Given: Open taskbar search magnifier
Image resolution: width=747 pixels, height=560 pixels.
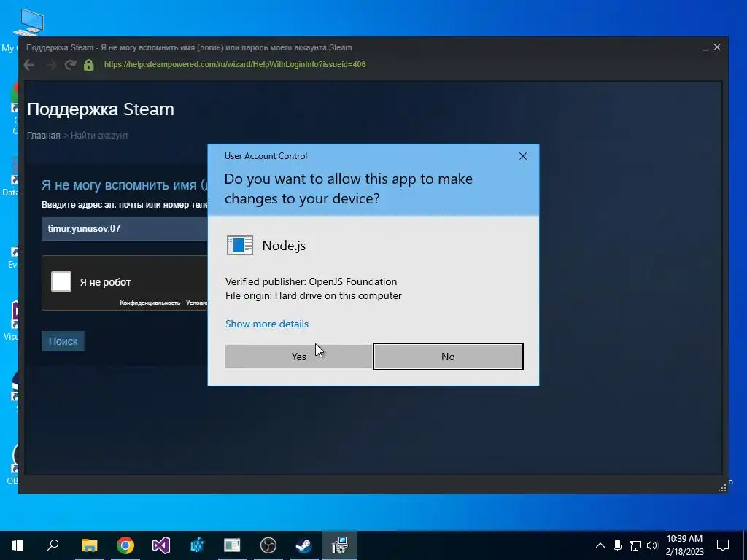Looking at the screenshot, I should tap(53, 545).
